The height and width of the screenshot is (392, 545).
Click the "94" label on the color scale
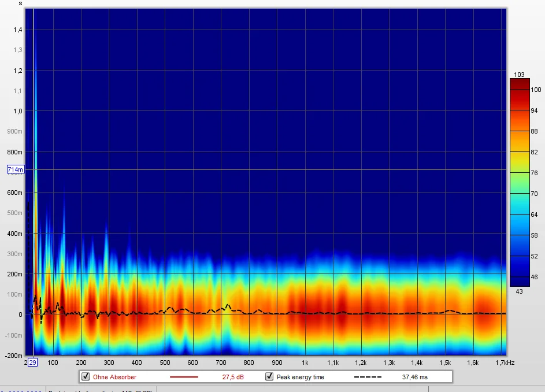click(x=534, y=110)
